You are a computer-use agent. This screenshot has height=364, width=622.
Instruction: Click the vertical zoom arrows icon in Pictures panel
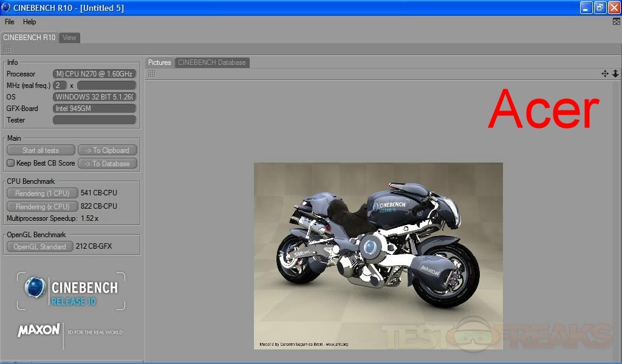tap(615, 73)
